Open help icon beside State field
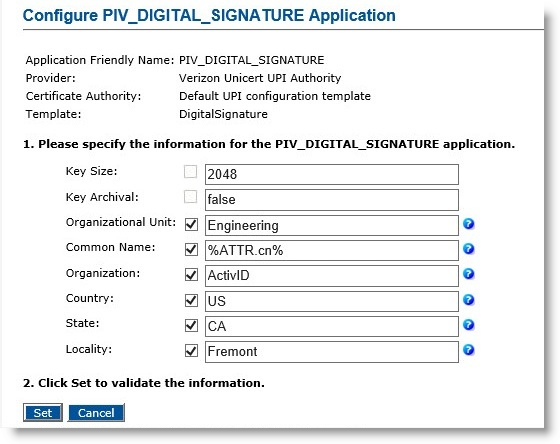The height and width of the screenshot is (444, 560). pos(469,325)
